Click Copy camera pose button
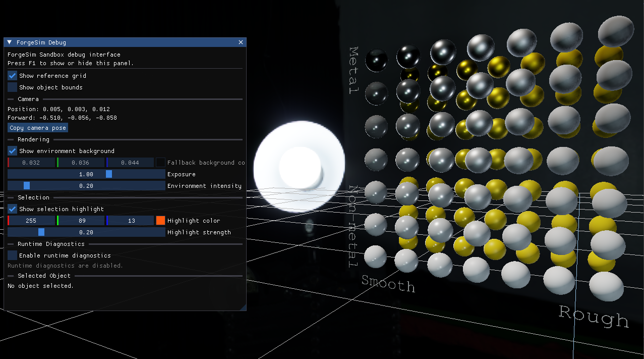 38,128
